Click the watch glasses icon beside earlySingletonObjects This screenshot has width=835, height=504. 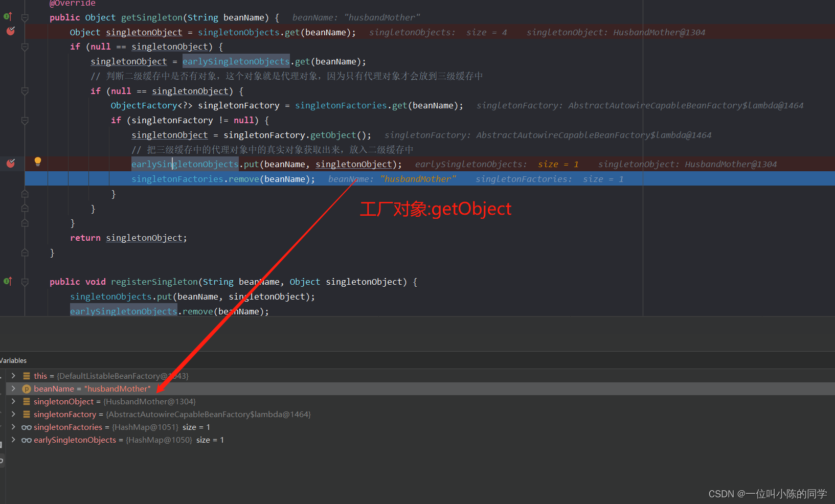(x=27, y=440)
